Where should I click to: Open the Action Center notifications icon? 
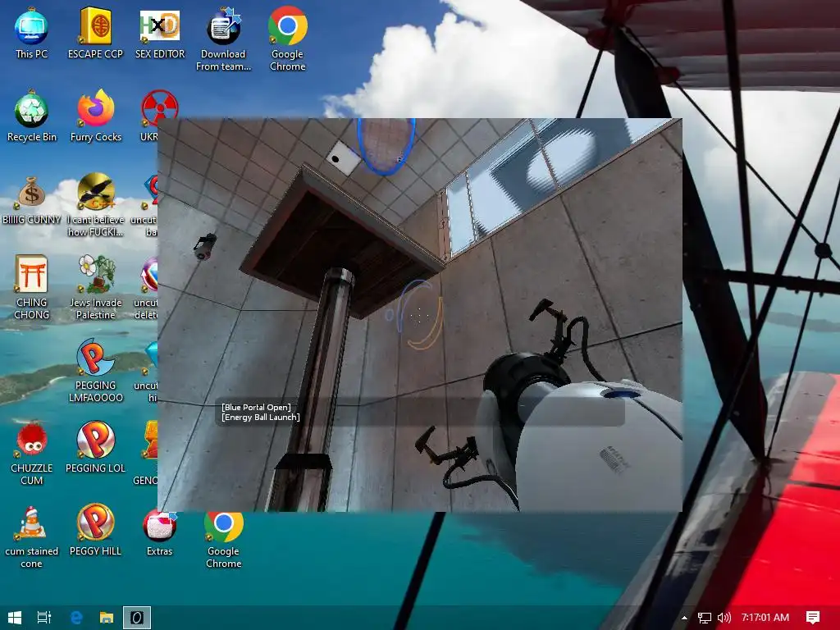coord(813,618)
